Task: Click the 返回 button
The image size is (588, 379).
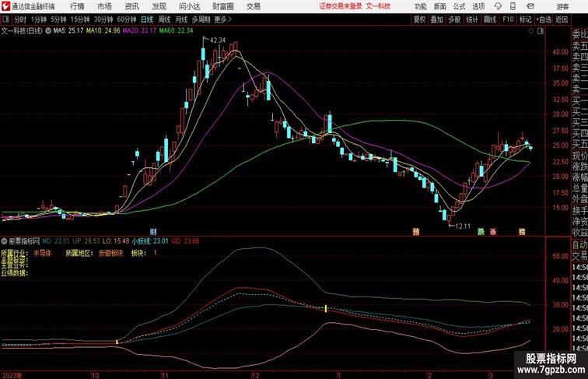Action: [562, 19]
